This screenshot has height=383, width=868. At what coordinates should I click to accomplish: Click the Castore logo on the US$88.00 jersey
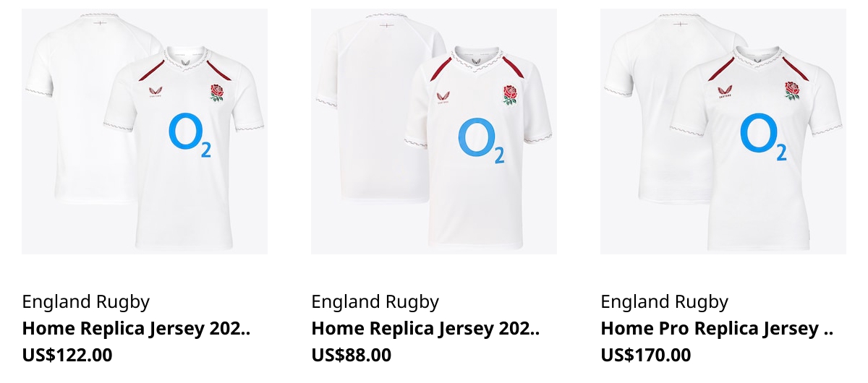coord(443,98)
